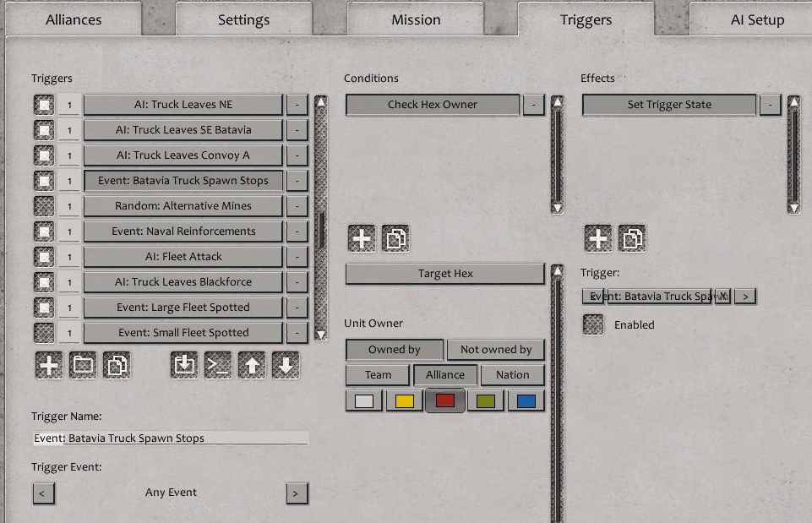Open trigger picker chevron next to effect trigger

(x=743, y=296)
